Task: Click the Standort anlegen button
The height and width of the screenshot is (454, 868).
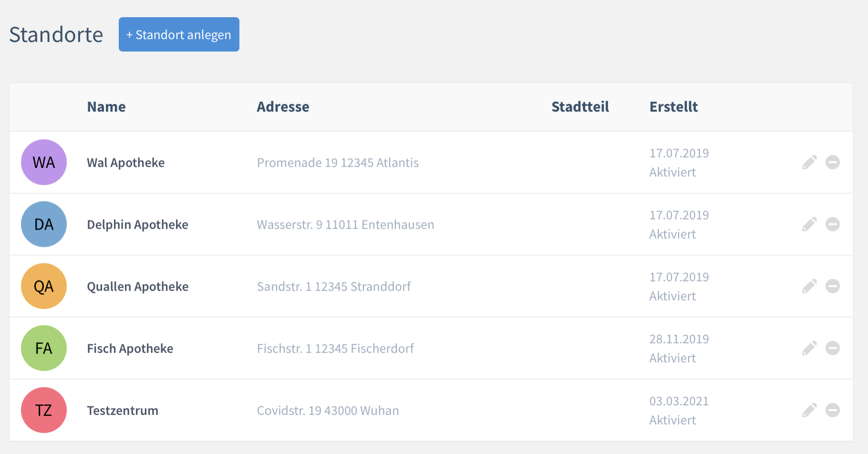Action: point(179,34)
